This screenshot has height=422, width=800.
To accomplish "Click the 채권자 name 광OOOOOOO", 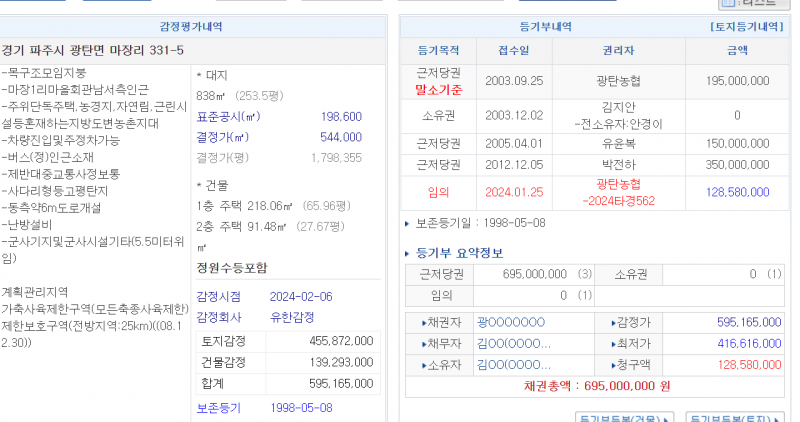I will tap(511, 322).
